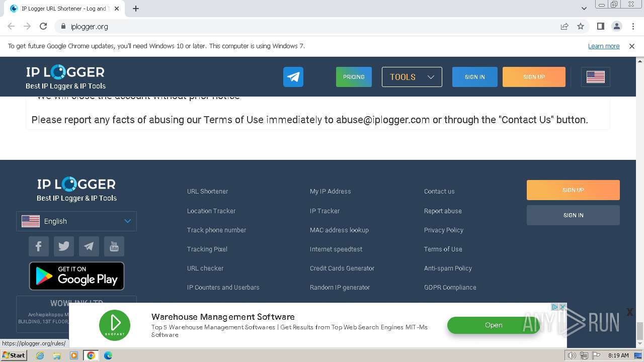The height and width of the screenshot is (362, 644).
Task: Open Internet Explorer from the taskbar
Action: [40, 355]
